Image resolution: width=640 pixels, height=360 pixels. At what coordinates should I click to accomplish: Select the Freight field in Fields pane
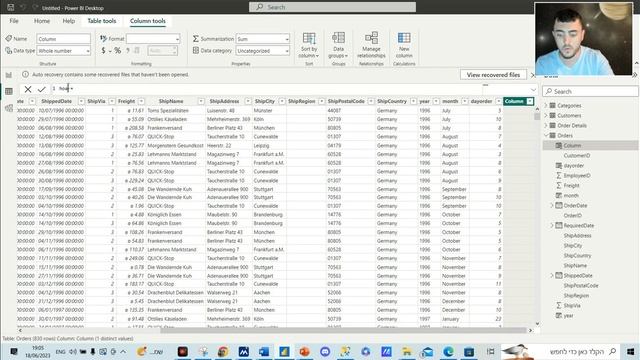(571, 185)
